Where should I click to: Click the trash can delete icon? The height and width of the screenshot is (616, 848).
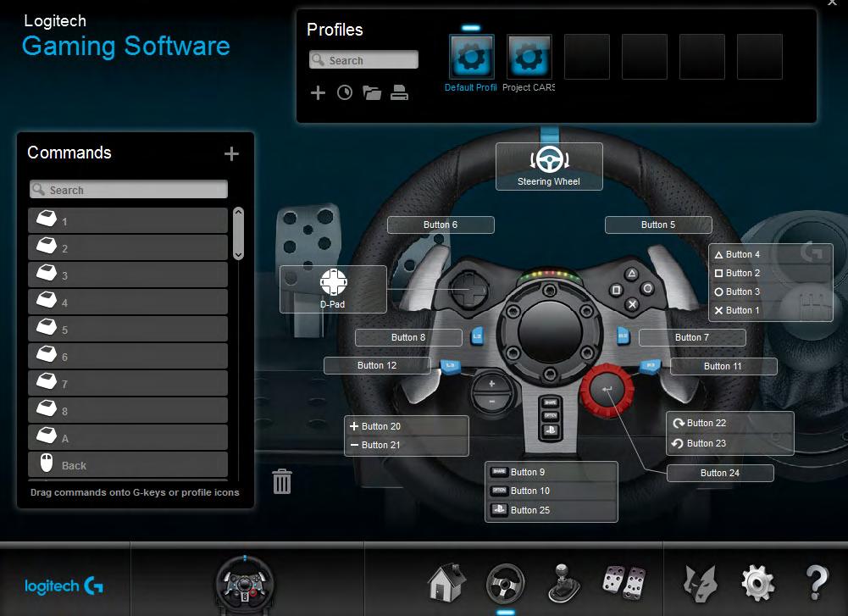(x=282, y=480)
